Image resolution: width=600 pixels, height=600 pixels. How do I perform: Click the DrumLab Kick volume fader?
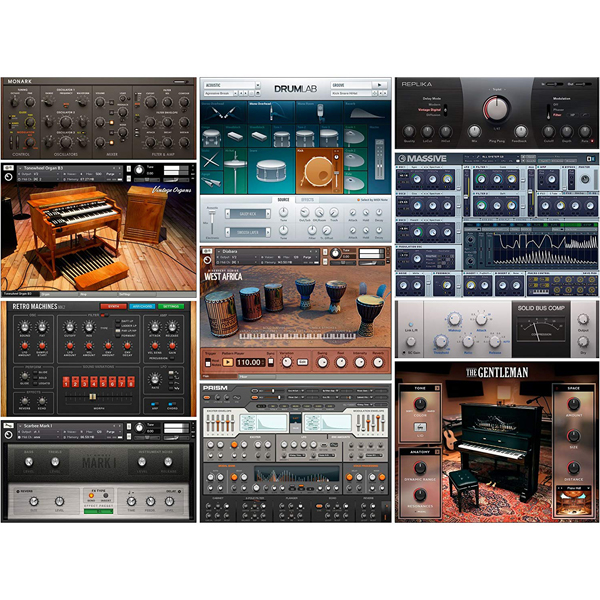point(336,173)
